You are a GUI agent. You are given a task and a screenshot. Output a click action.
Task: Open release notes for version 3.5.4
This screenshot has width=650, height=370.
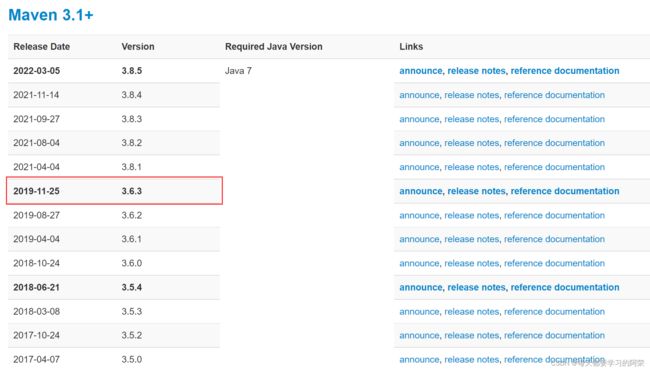coord(477,287)
